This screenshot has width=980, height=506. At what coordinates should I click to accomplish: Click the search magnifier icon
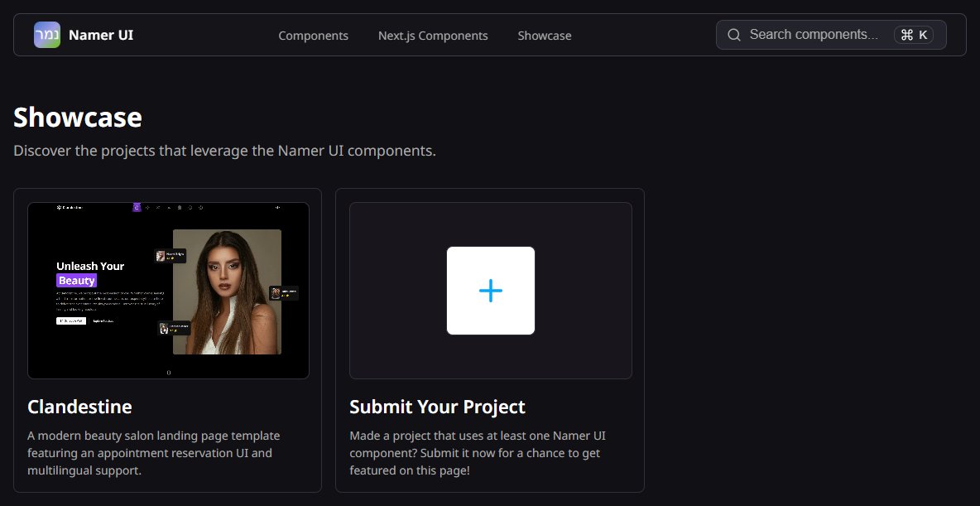pos(734,35)
